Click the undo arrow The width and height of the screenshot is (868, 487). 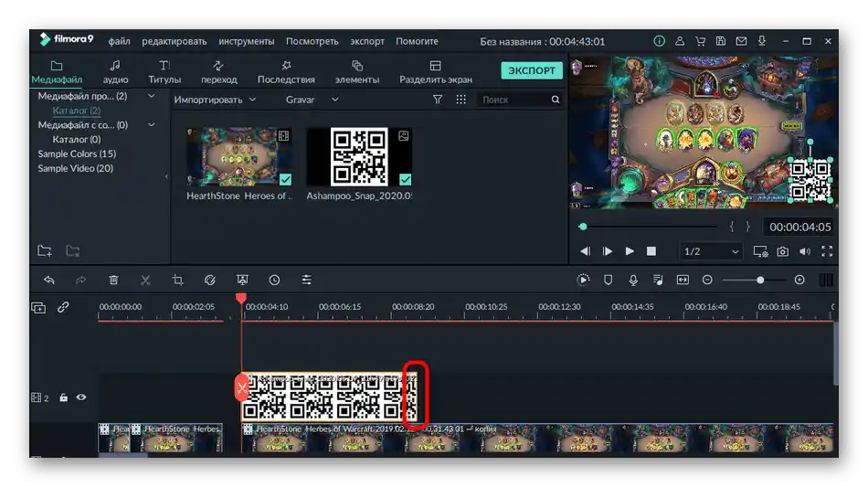49,280
